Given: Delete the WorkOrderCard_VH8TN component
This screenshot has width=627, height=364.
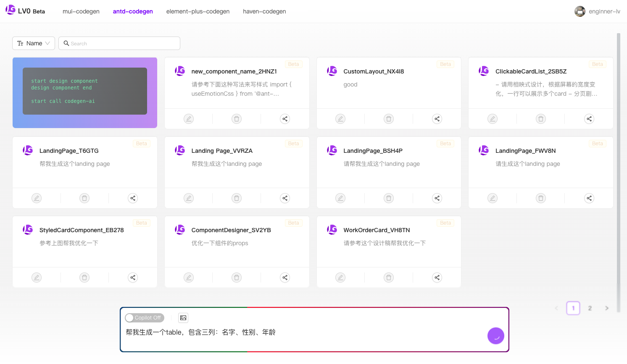Looking at the screenshot, I should (x=388, y=278).
